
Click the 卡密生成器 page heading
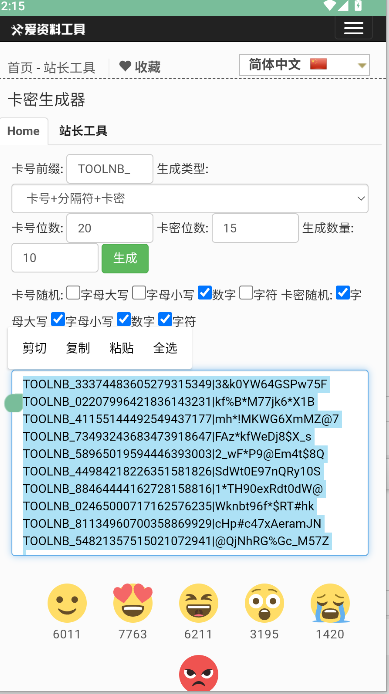[46, 99]
